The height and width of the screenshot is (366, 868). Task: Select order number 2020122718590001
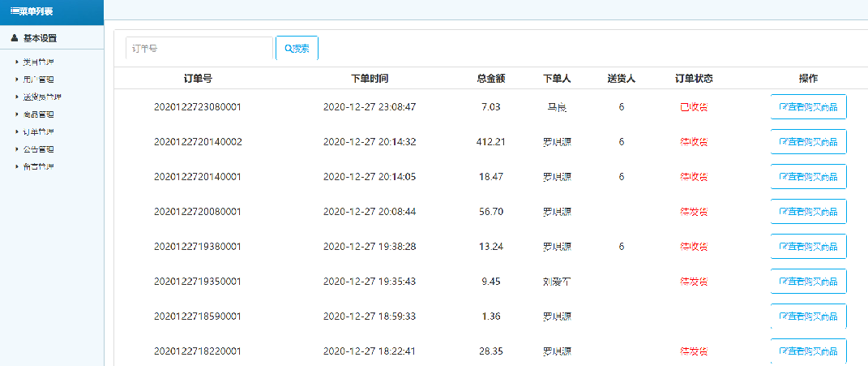[x=198, y=316]
